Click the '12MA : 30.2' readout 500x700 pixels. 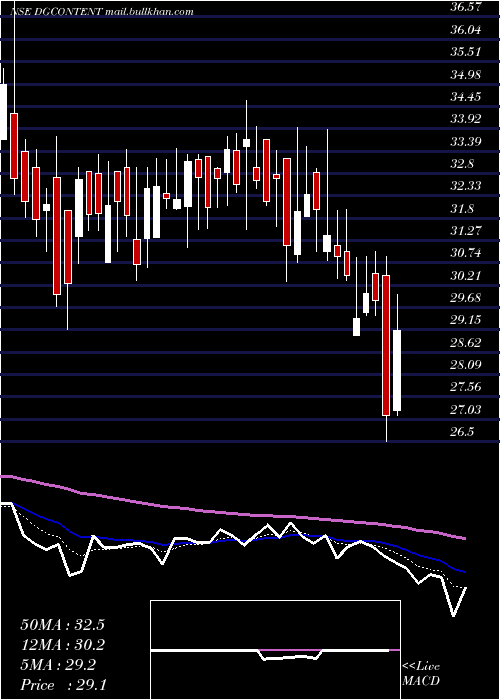tap(62, 645)
